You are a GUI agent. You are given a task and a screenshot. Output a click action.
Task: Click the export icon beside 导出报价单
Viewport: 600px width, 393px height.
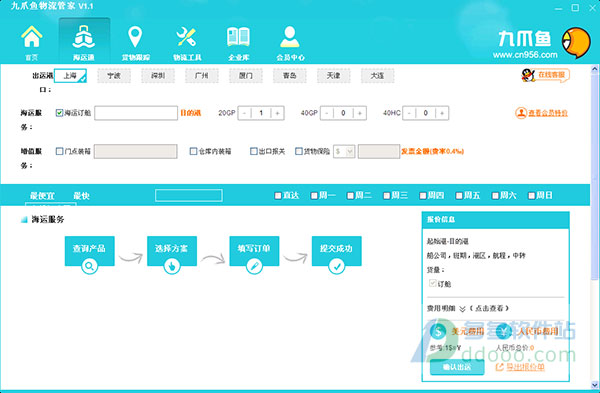tap(499, 367)
